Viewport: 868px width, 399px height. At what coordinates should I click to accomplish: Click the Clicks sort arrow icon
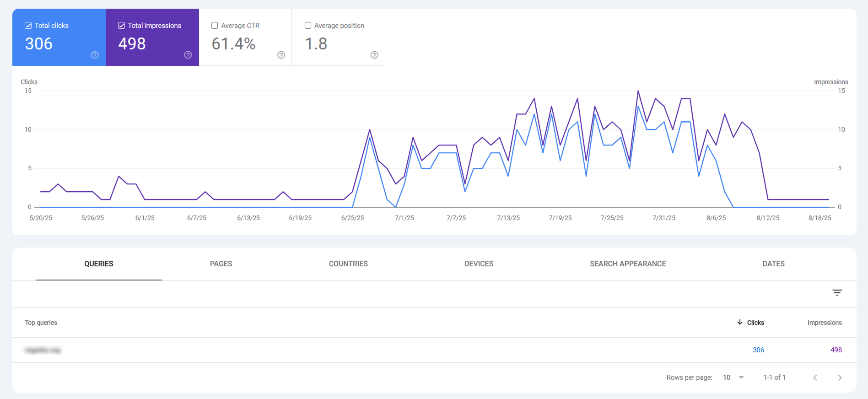(739, 323)
